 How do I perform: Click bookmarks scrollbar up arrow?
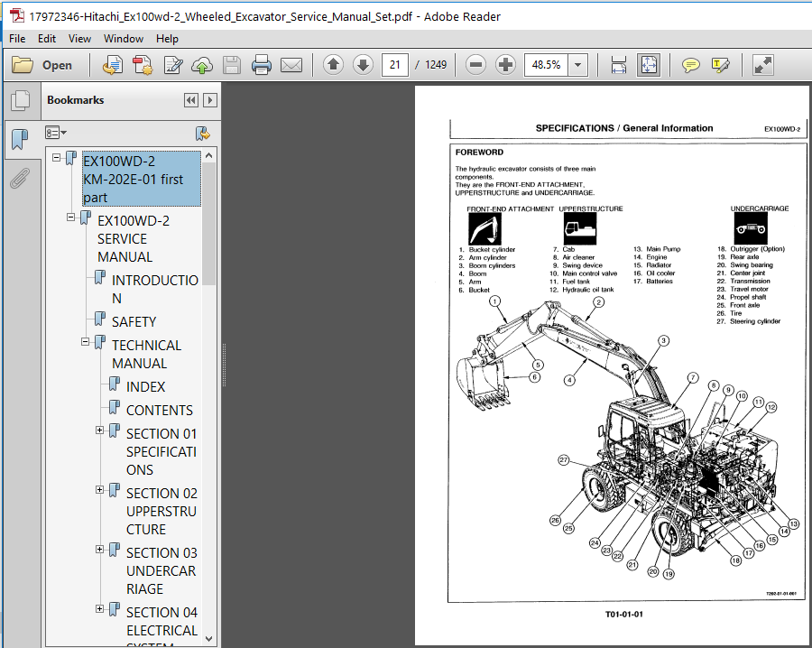(208, 155)
